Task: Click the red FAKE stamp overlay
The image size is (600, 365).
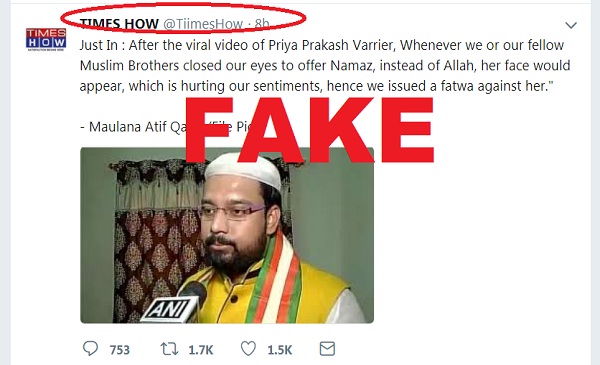Action: (309, 130)
